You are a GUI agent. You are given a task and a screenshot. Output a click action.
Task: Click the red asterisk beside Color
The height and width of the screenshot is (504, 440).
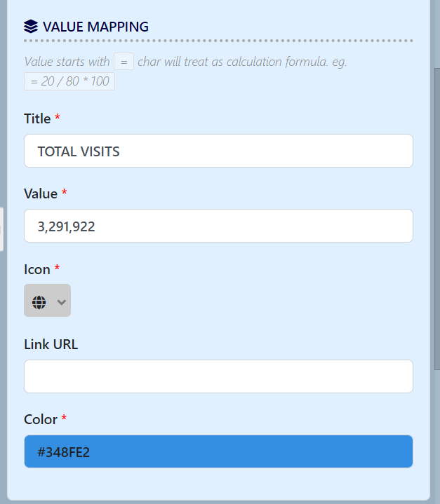(64, 419)
